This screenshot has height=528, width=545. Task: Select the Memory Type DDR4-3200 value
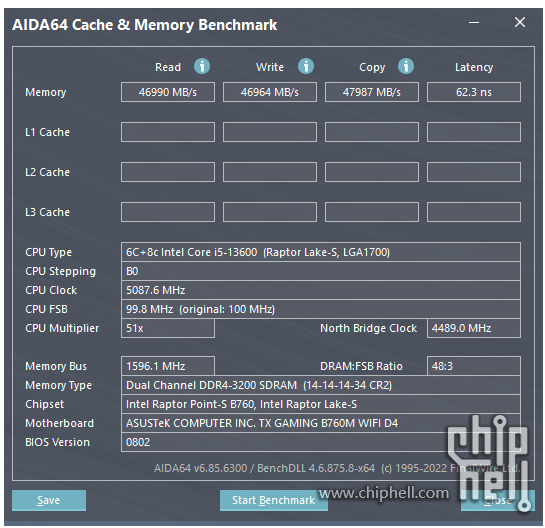coord(321,385)
